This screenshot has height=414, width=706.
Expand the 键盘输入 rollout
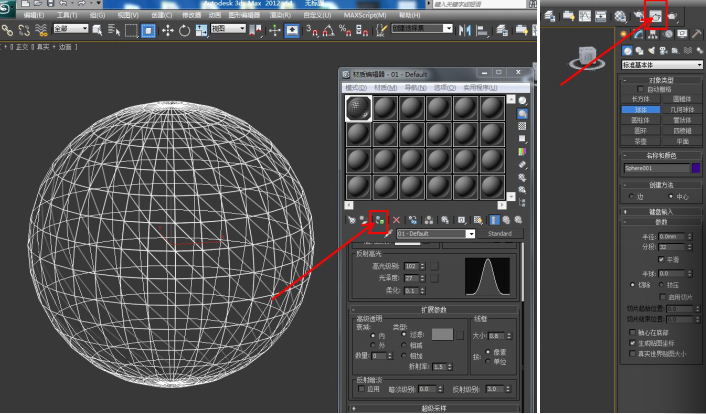(661, 211)
